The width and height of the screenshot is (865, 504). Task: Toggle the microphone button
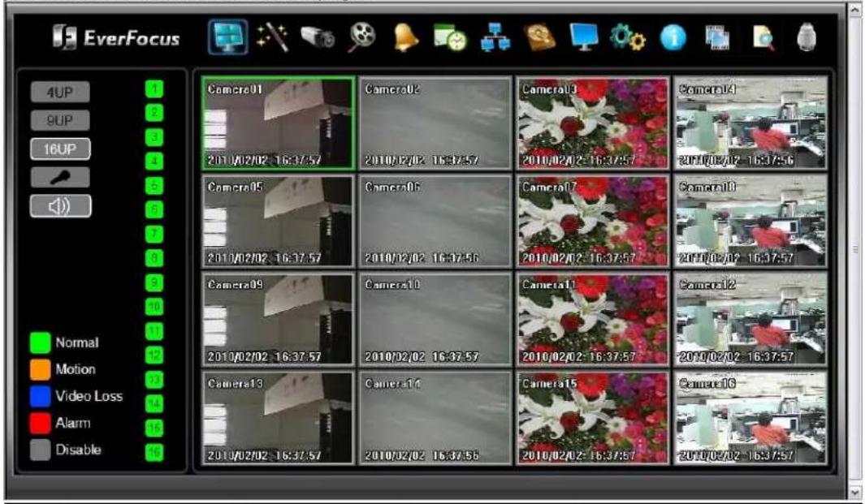(60, 178)
